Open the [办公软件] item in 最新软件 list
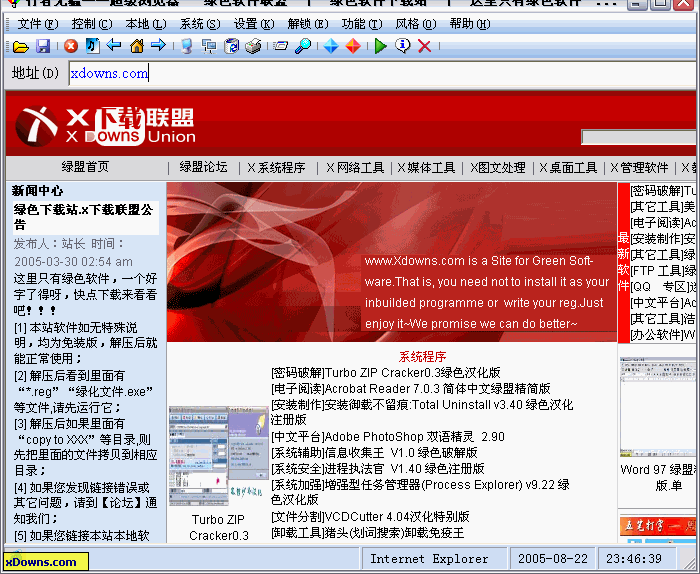The width and height of the screenshot is (700, 574). pyautogui.click(x=663, y=335)
